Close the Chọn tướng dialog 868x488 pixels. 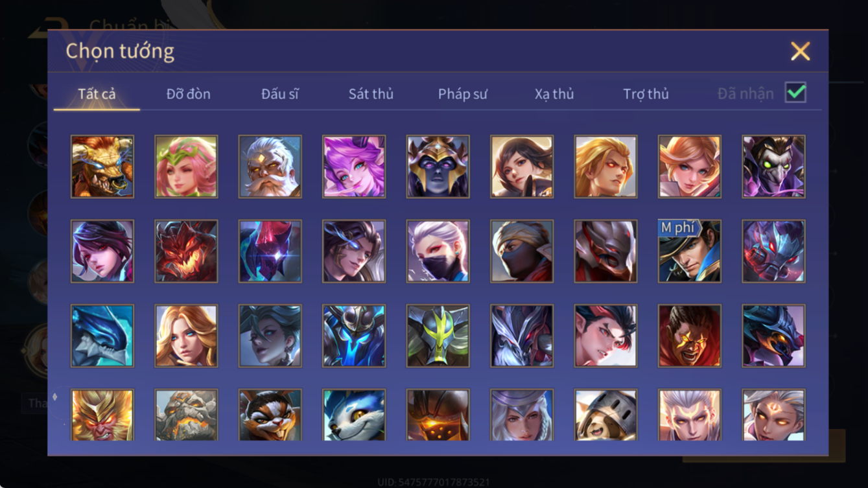(x=801, y=51)
